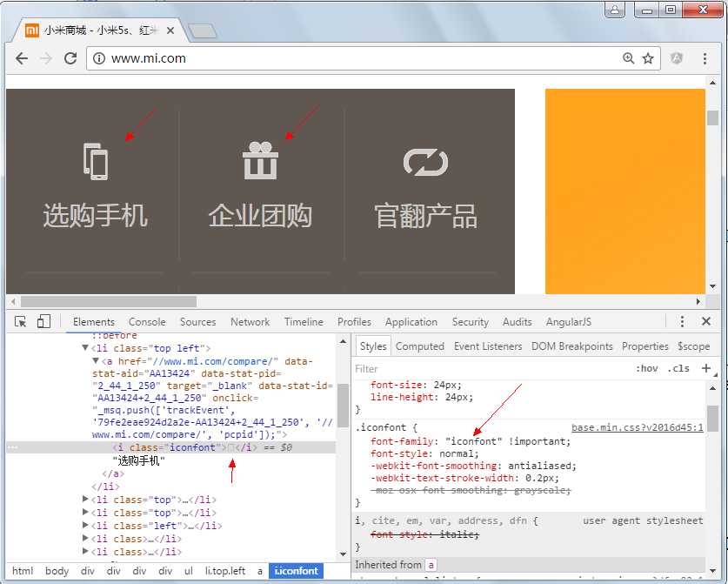Open DevTools customize menu (three dots)

point(682,321)
